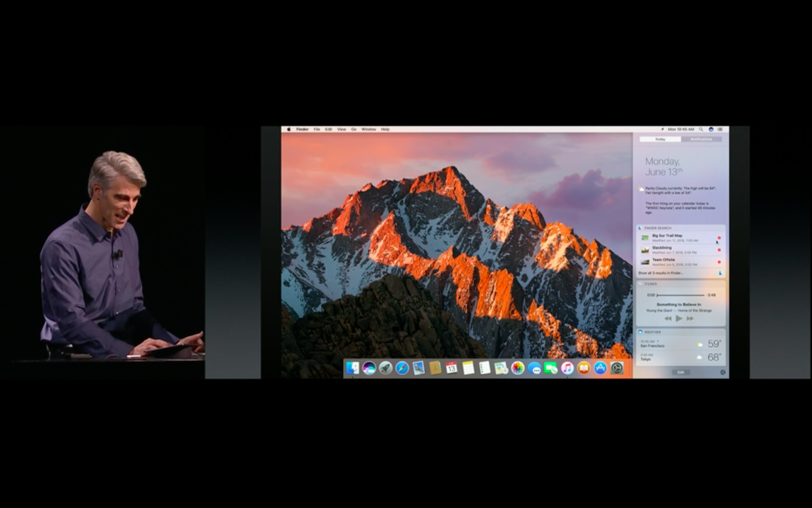Open Notification Center settings gear
Viewport: 812px width, 508px height.
point(723,373)
